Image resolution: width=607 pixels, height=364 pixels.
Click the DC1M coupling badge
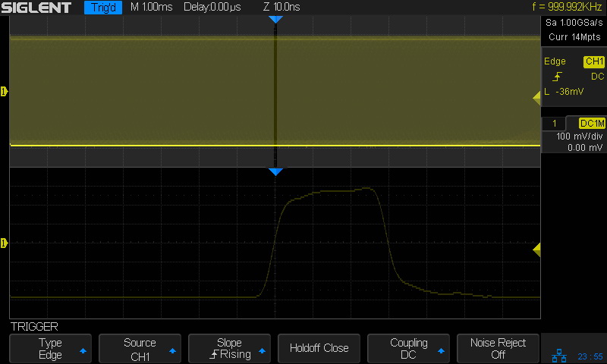(592, 123)
